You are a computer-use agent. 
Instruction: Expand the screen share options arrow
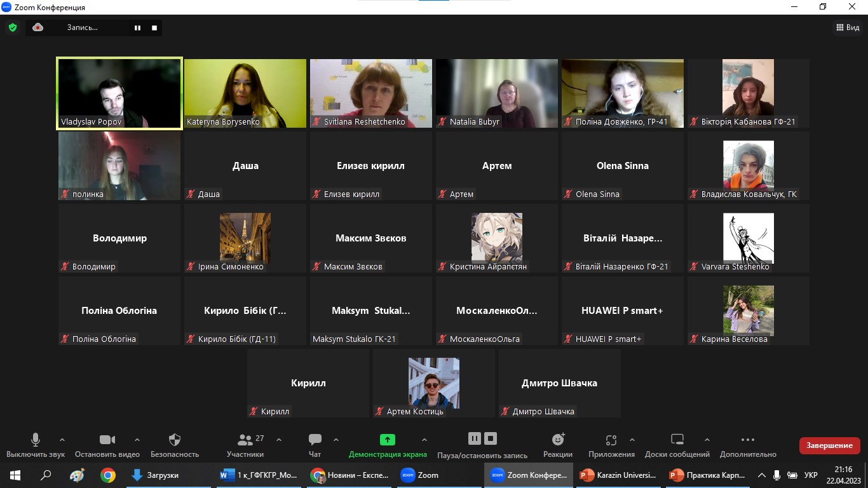(424, 440)
